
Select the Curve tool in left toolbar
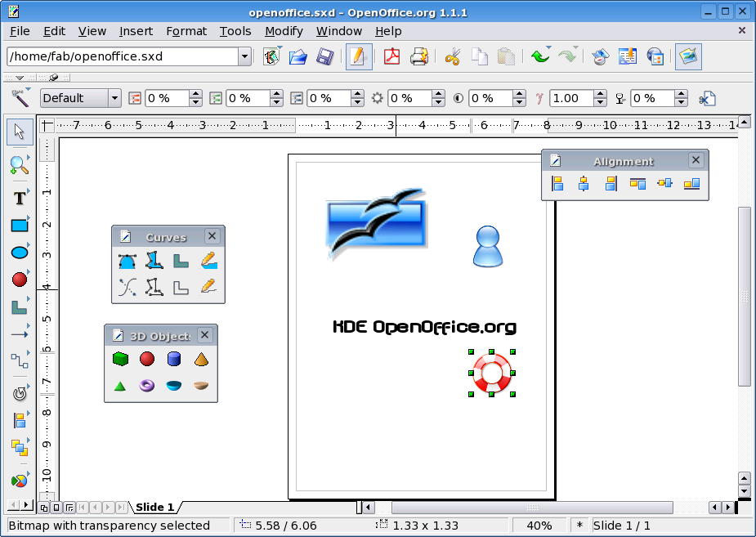[x=20, y=307]
